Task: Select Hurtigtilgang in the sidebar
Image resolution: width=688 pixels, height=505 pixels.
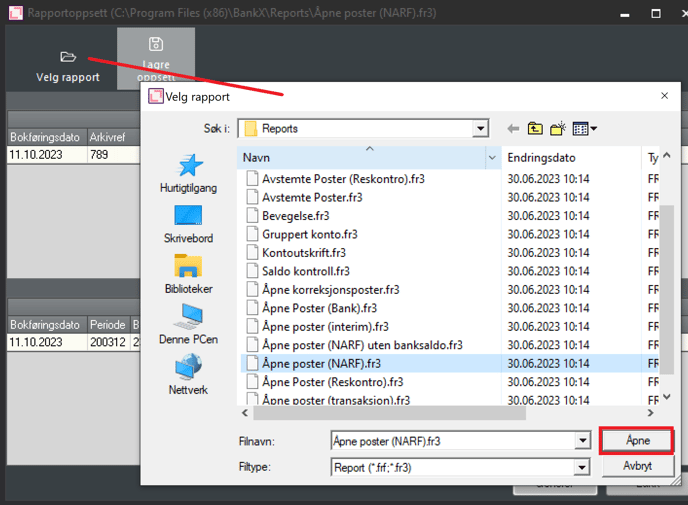Action: click(188, 175)
